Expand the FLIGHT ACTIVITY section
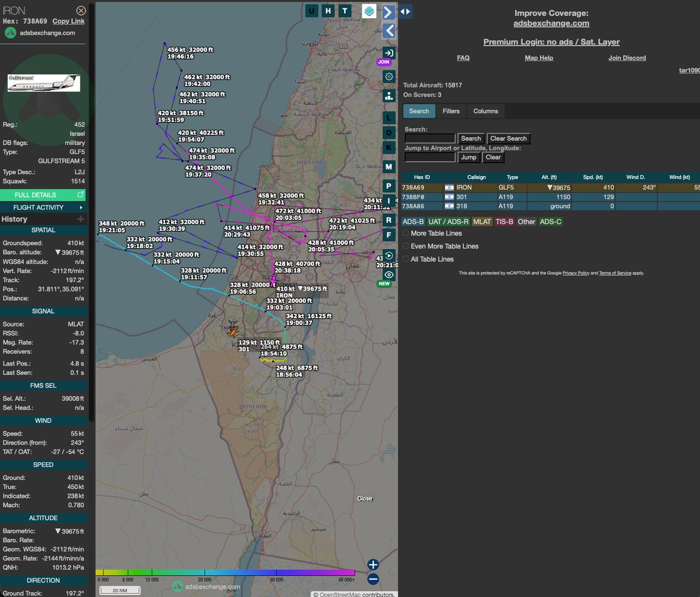 click(x=44, y=208)
